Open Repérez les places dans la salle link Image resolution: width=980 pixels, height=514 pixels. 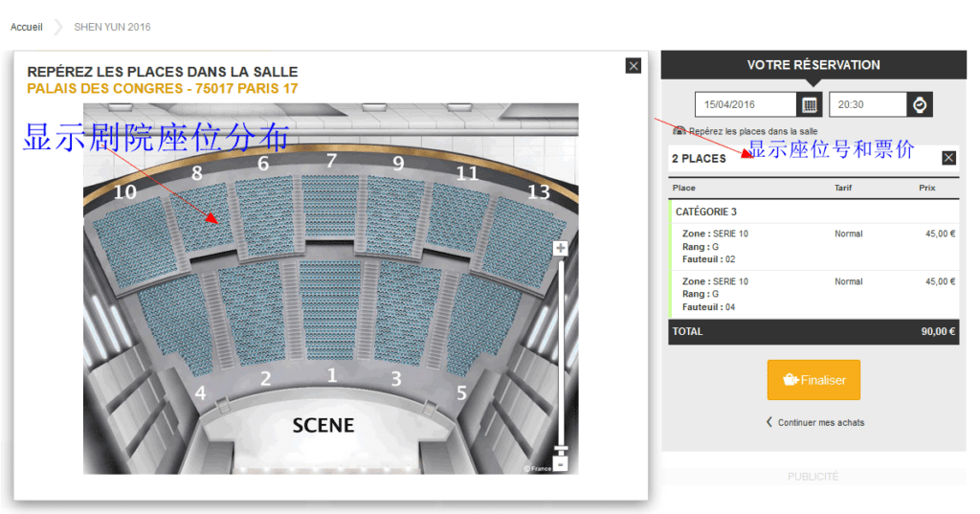click(752, 131)
